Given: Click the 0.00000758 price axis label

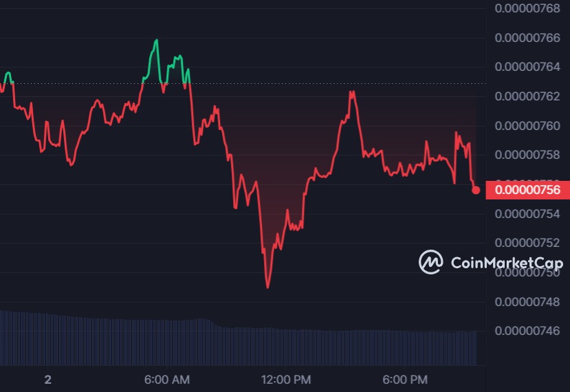Looking at the screenshot, I should coord(528,155).
